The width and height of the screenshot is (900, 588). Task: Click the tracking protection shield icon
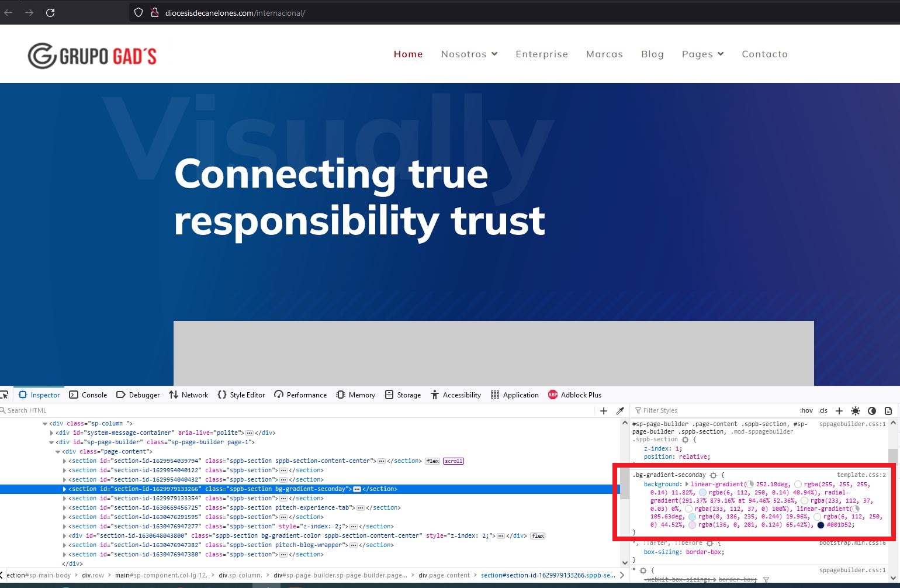[139, 12]
